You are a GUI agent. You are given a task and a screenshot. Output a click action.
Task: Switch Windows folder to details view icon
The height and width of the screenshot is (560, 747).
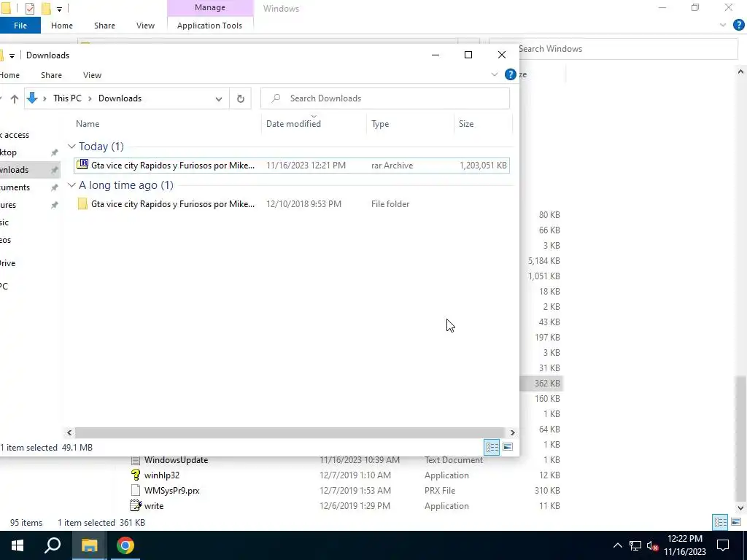[720, 522]
